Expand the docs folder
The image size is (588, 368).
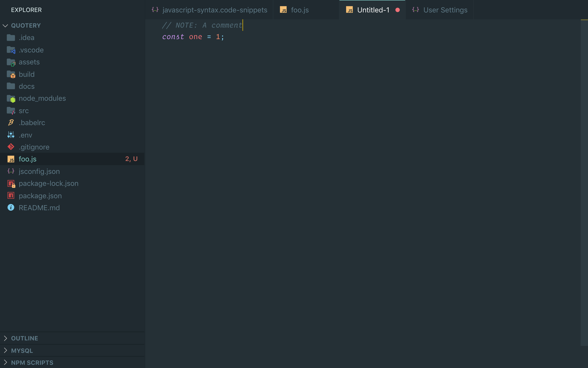72,86
